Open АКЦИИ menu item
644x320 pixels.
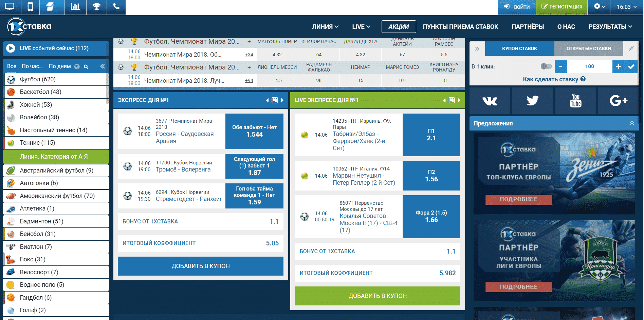399,26
